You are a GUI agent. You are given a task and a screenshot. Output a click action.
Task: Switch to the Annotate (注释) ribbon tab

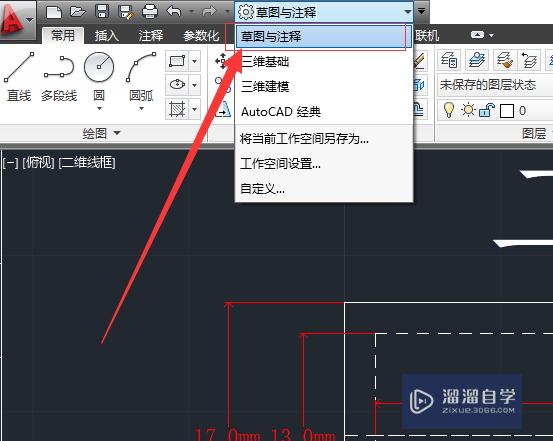tap(151, 35)
